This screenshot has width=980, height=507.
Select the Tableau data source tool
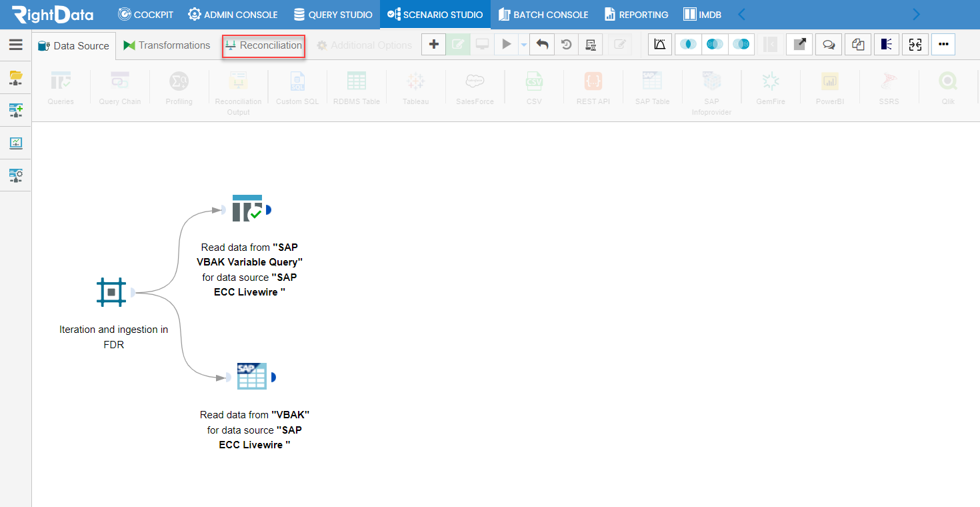pos(415,88)
